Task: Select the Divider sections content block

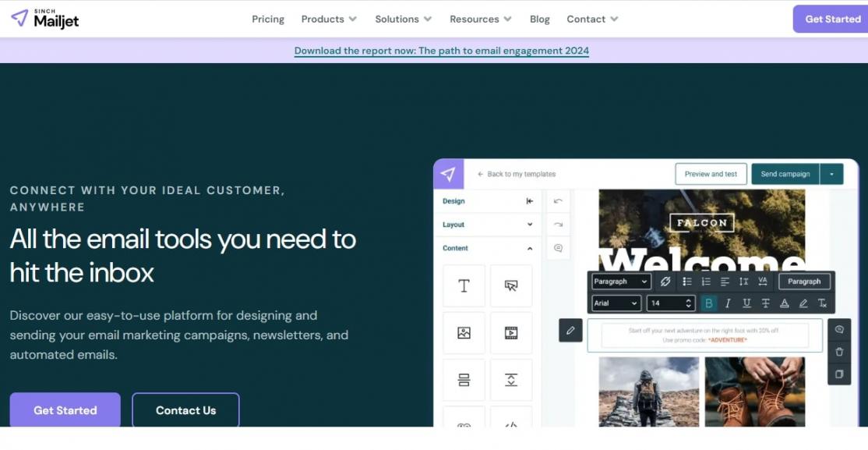Action: [x=464, y=380]
